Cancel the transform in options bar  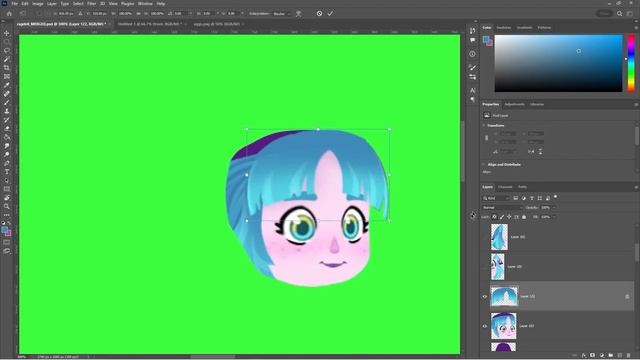pos(319,13)
